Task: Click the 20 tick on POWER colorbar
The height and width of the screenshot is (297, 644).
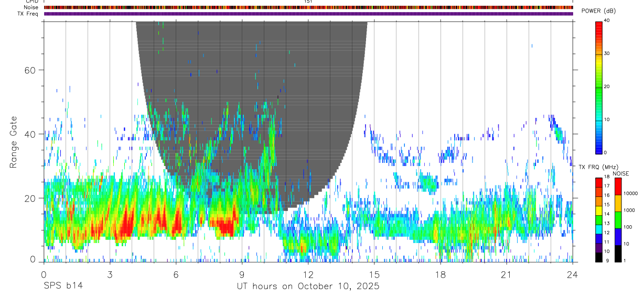Action: click(607, 86)
